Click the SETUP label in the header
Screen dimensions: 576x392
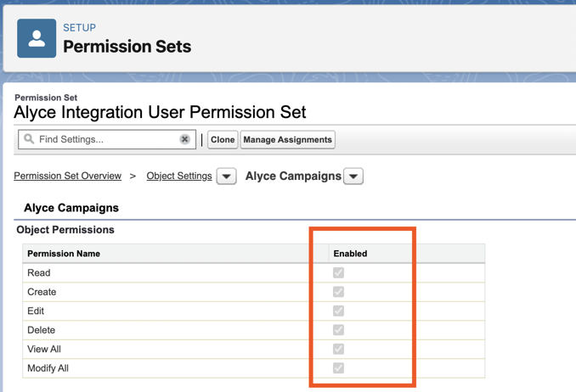[79, 27]
